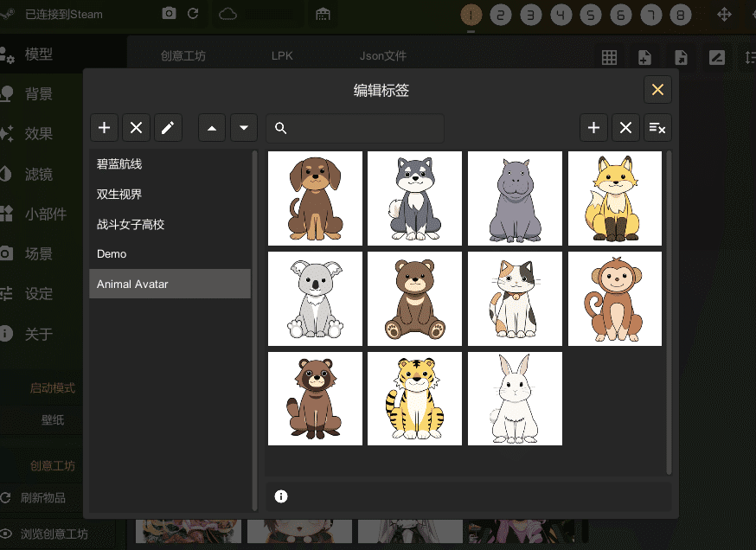Clear all models with the list-remove icon
The height and width of the screenshot is (550, 756).
657,128
